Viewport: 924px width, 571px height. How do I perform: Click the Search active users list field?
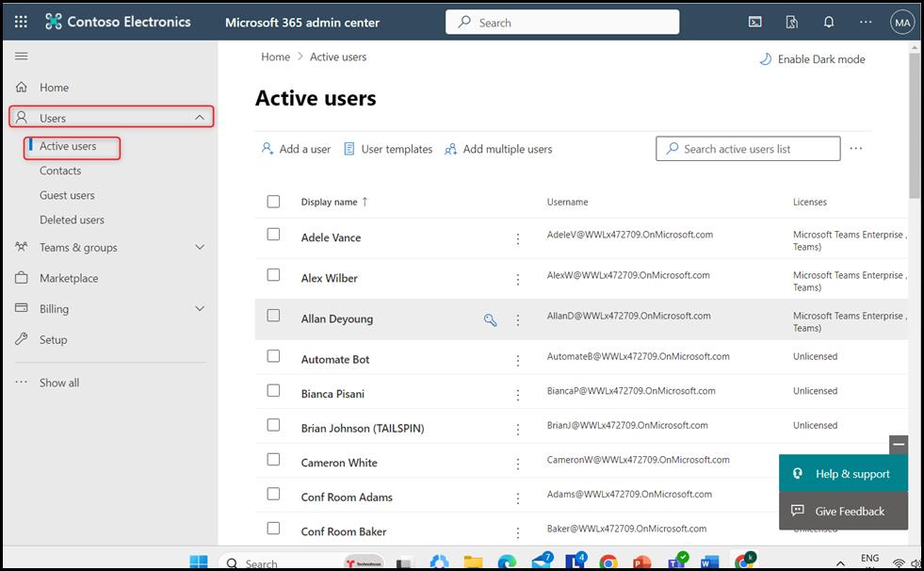click(x=748, y=149)
